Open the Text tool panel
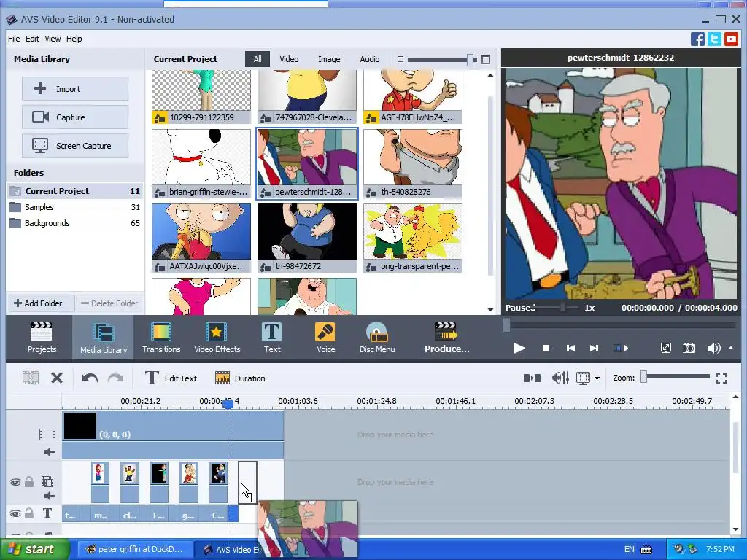This screenshot has height=560, width=747. click(x=272, y=338)
